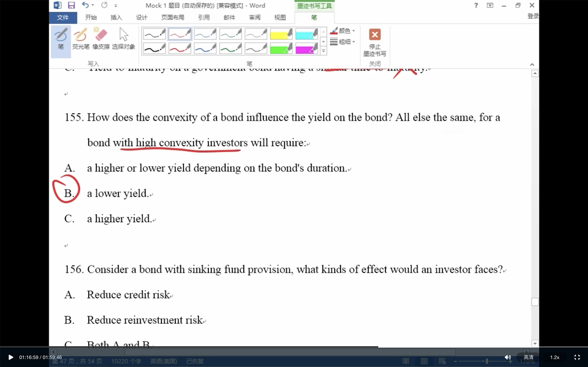Open the 颜色 pen color dropdown
The height and width of the screenshot is (367, 588).
pyautogui.click(x=342, y=31)
